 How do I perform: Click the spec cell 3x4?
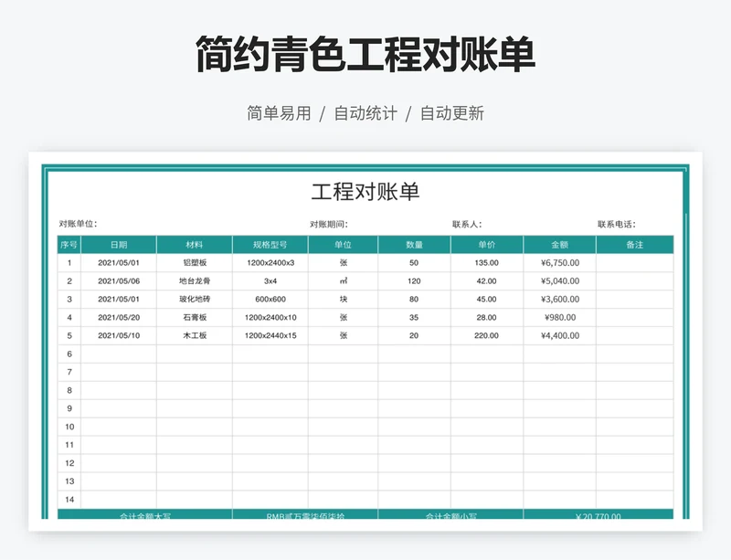(270, 281)
